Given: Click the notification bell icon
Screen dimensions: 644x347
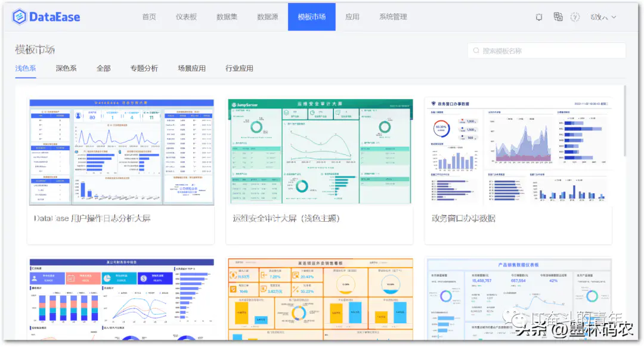Looking at the screenshot, I should [x=538, y=17].
